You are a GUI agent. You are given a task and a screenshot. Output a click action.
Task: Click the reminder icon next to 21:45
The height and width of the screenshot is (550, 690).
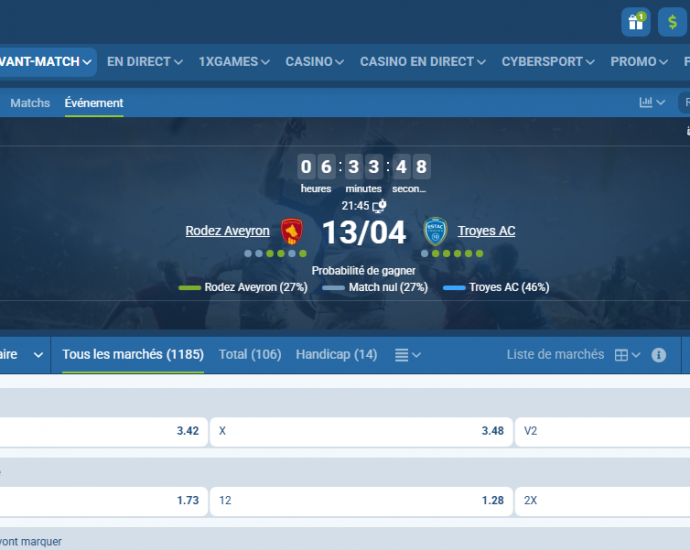click(380, 205)
